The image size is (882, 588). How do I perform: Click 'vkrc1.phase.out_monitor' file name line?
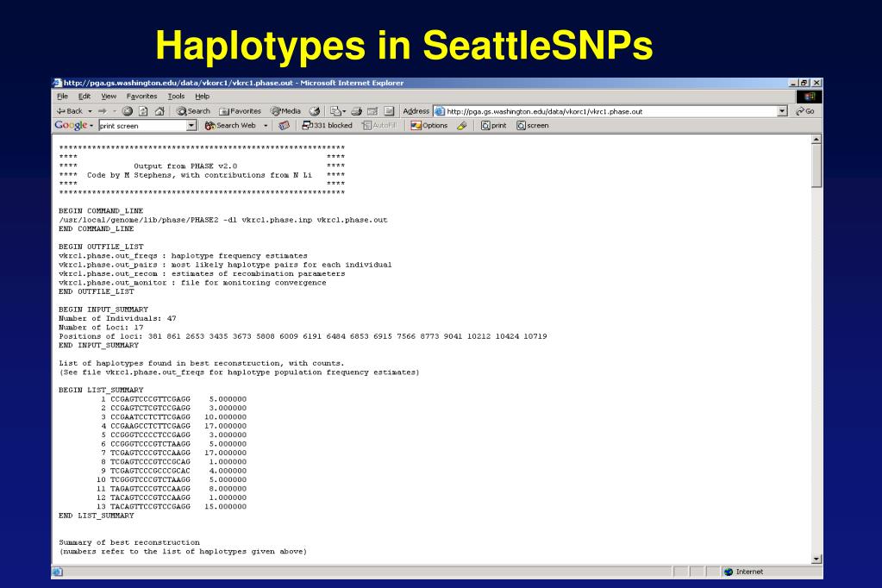tap(192, 283)
